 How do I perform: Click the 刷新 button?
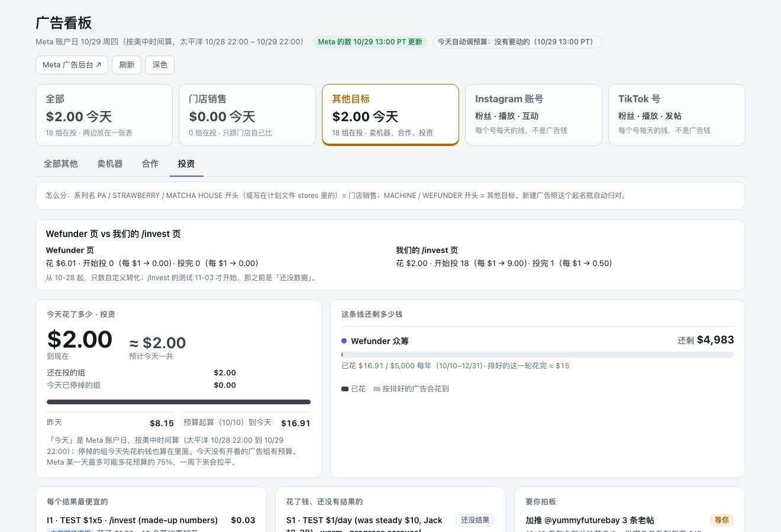[x=127, y=65]
